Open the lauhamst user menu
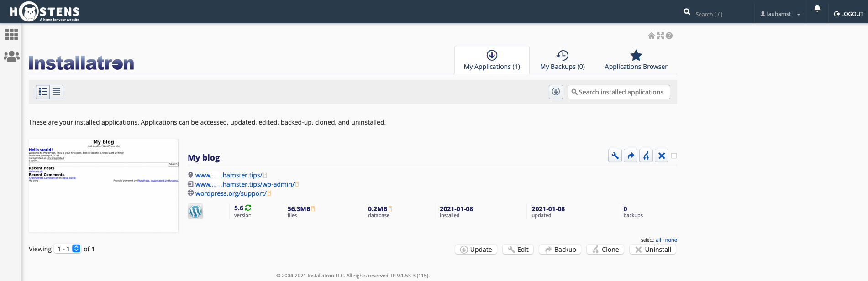 coord(780,14)
